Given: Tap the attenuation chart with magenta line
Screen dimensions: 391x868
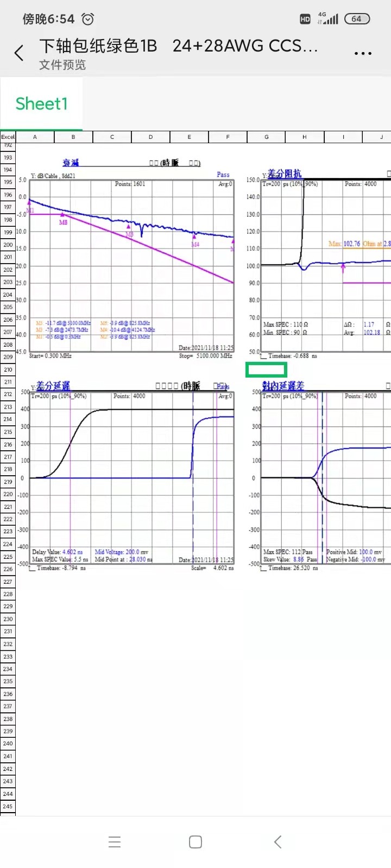Looking at the screenshot, I should click(x=131, y=266).
